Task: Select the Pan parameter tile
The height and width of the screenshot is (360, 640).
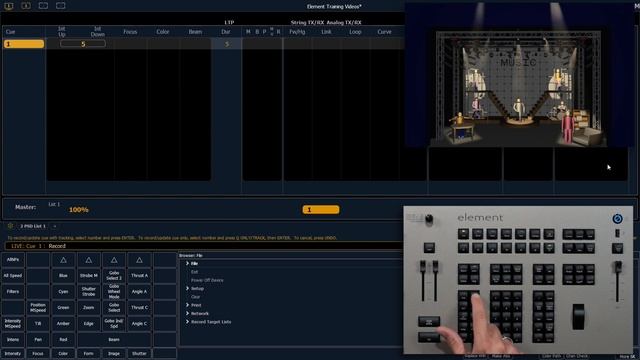Action: 38,339
